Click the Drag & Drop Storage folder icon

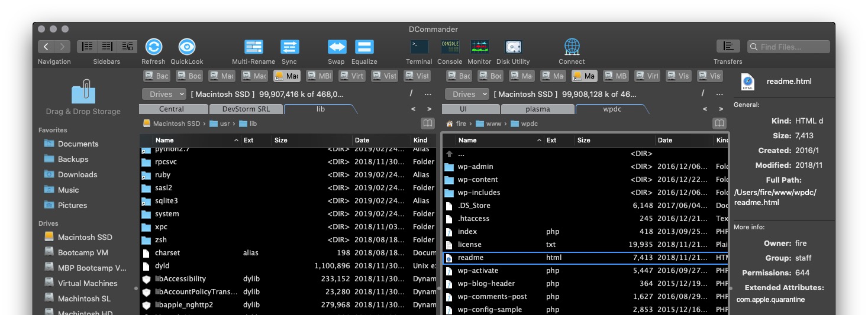(83, 92)
